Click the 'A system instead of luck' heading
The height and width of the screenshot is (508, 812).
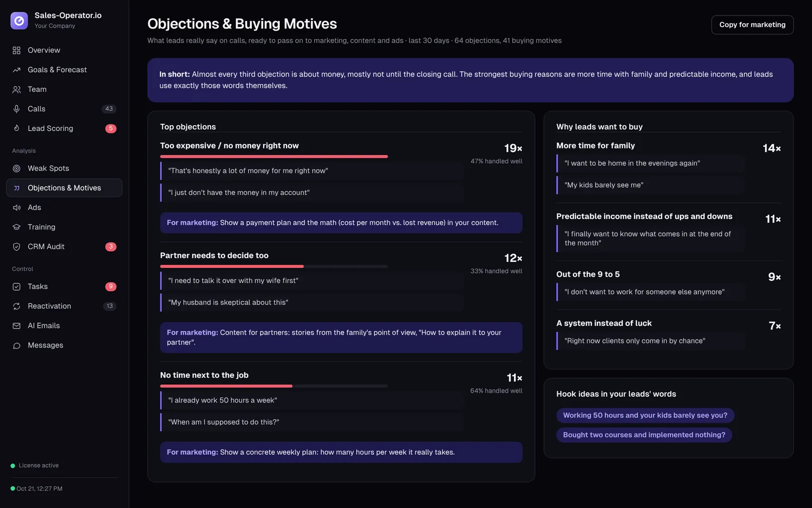(x=604, y=323)
